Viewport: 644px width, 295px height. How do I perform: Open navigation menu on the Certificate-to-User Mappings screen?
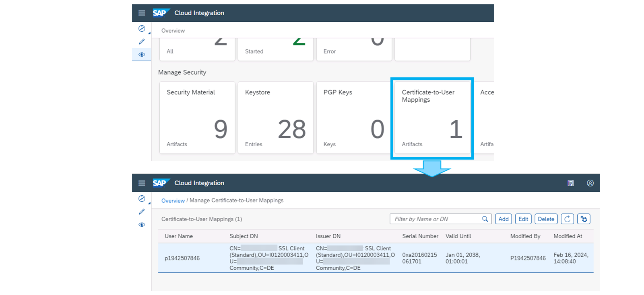(x=142, y=183)
